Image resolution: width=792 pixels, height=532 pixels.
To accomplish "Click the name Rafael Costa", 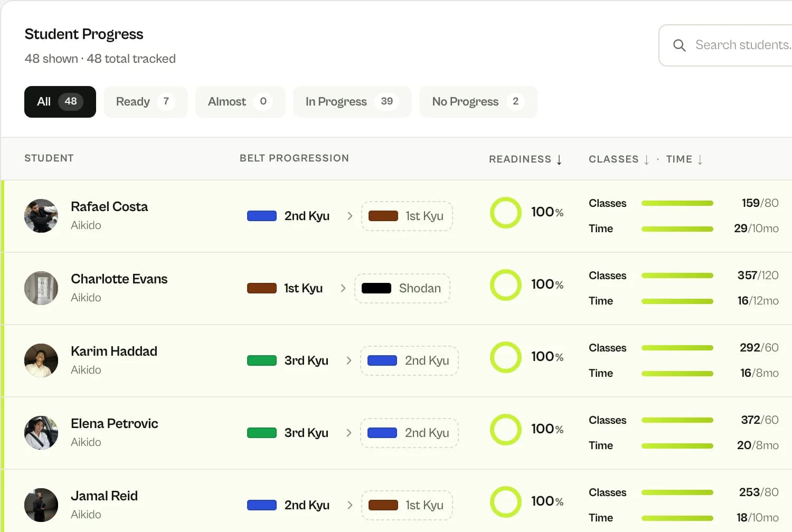I will (x=109, y=207).
